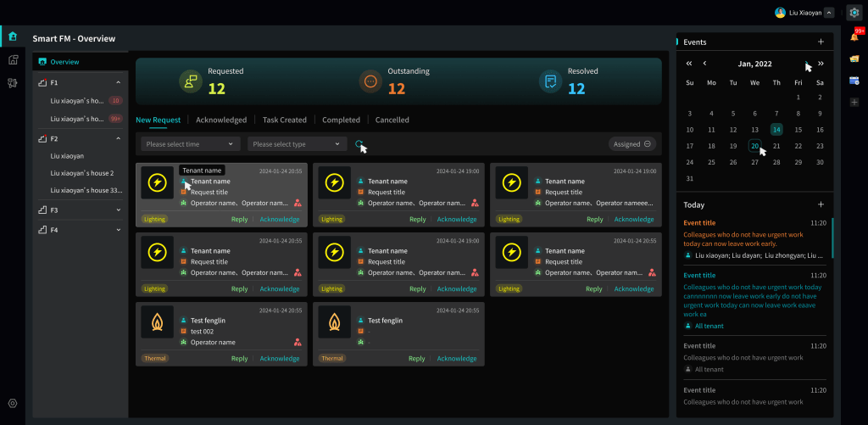Open the orange 'Event title' entry
This screenshot has width=868, height=425.
pos(699,223)
